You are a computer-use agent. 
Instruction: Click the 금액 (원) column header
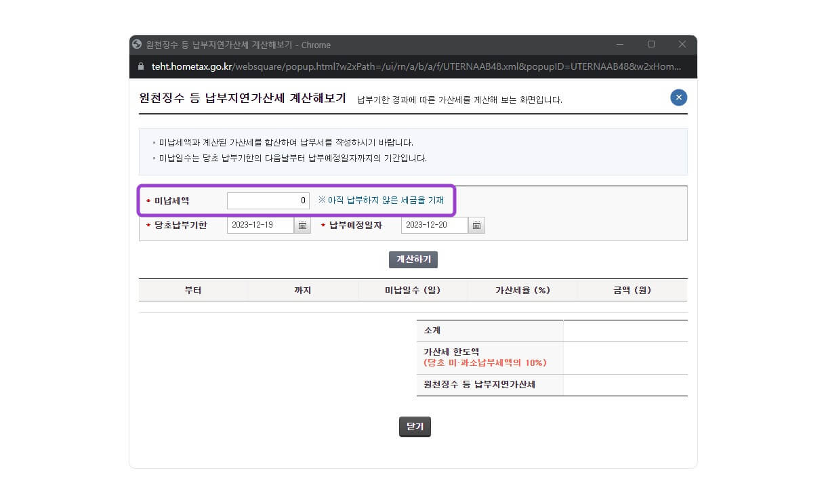click(632, 290)
